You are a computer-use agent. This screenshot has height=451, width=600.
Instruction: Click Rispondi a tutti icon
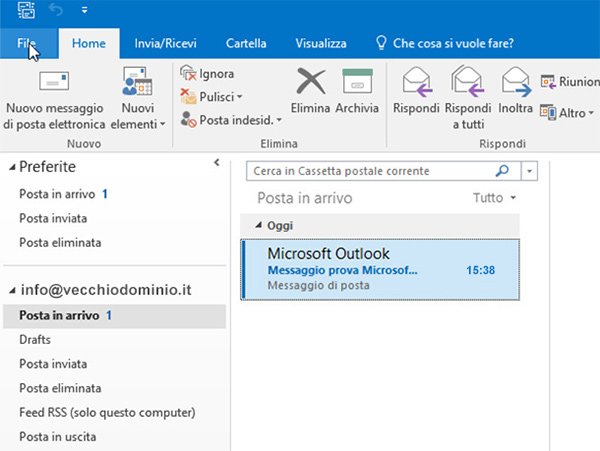coord(468,98)
